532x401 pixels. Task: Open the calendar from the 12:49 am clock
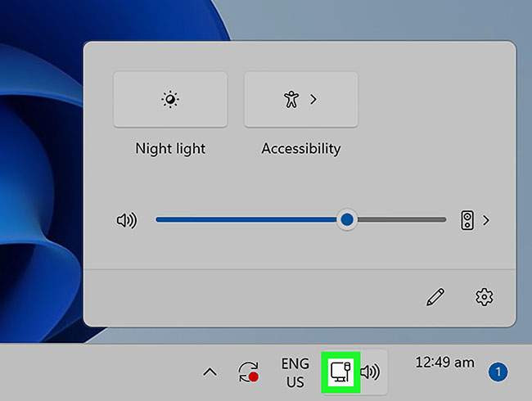pos(444,363)
